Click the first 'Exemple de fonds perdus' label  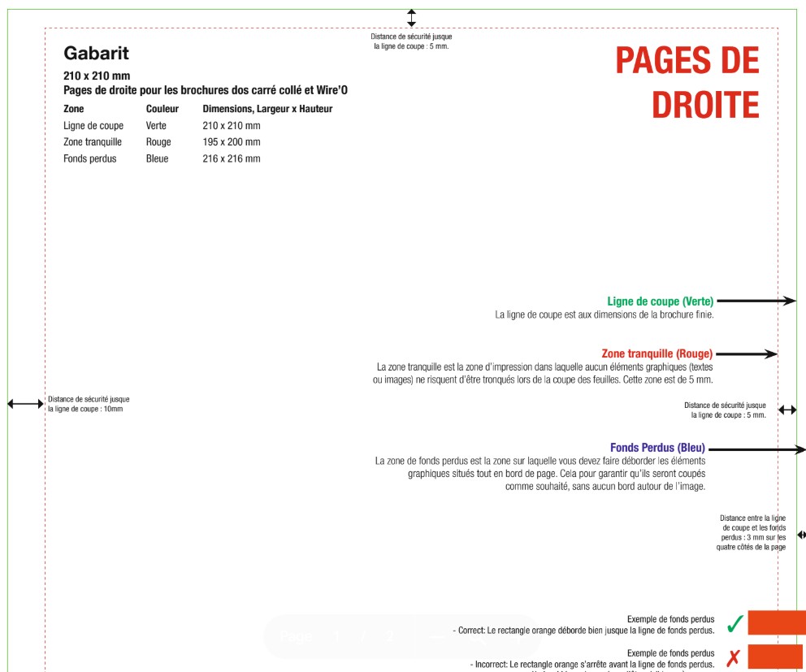(671, 619)
